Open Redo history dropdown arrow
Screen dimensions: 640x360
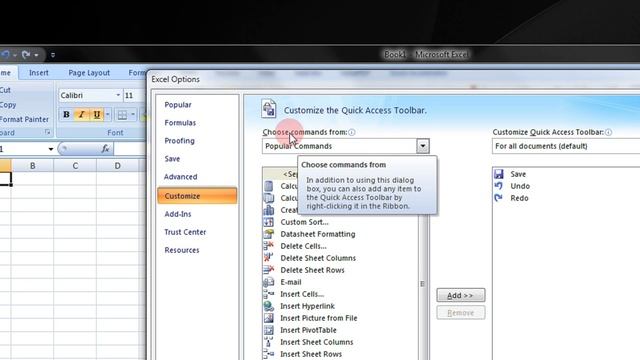click(x=36, y=55)
